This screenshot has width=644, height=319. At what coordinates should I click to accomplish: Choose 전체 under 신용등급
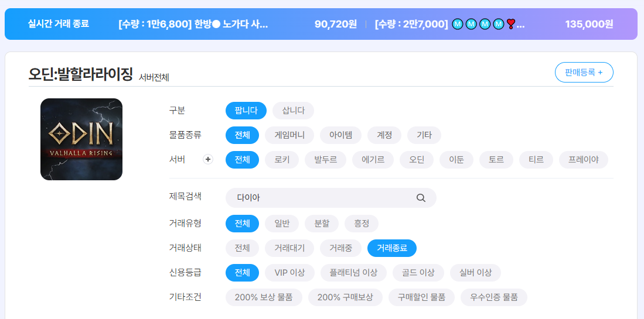pyautogui.click(x=243, y=273)
